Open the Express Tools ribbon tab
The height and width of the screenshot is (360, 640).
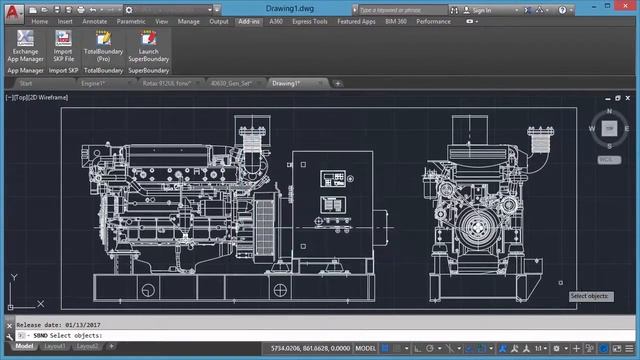[310, 22]
